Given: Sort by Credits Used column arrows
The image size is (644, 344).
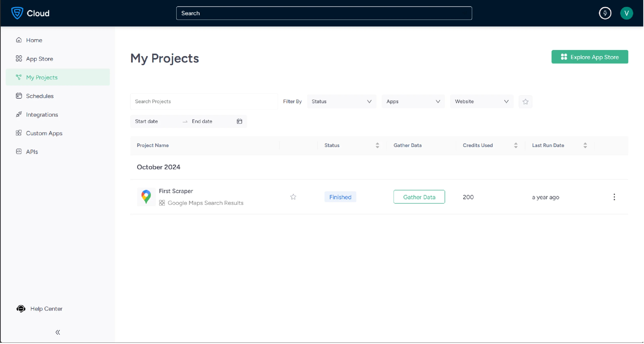Looking at the screenshot, I should tap(516, 145).
